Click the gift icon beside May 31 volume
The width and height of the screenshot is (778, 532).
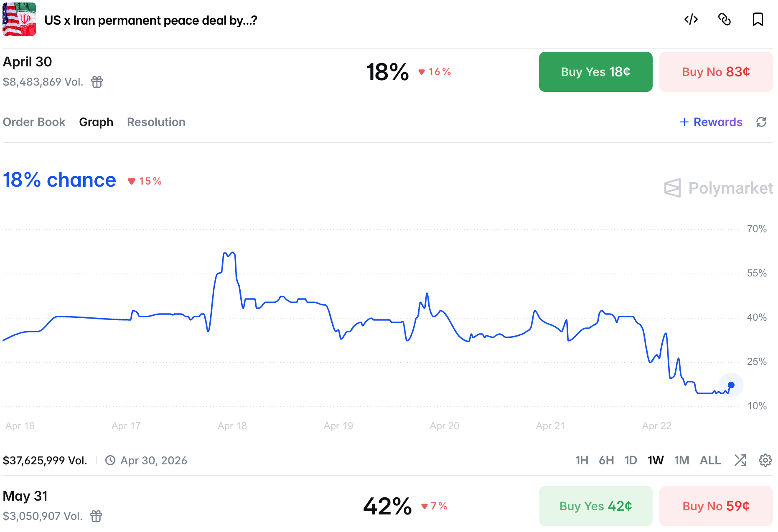96,516
